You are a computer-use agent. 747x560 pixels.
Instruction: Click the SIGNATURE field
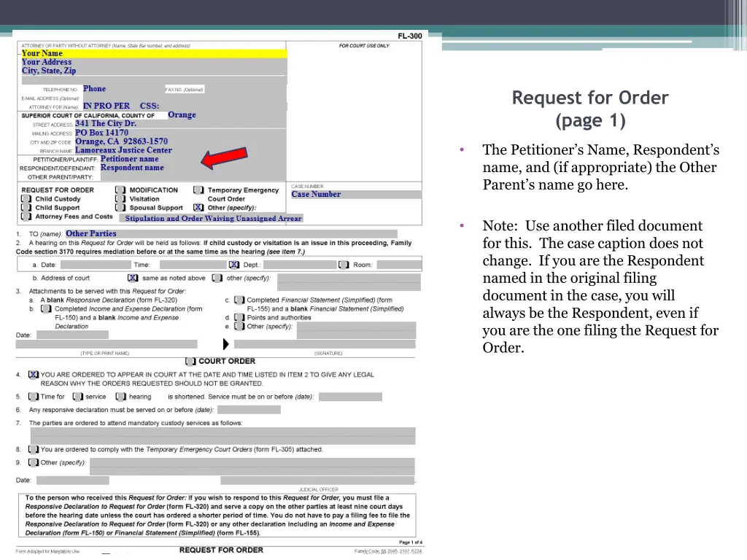coord(325,344)
